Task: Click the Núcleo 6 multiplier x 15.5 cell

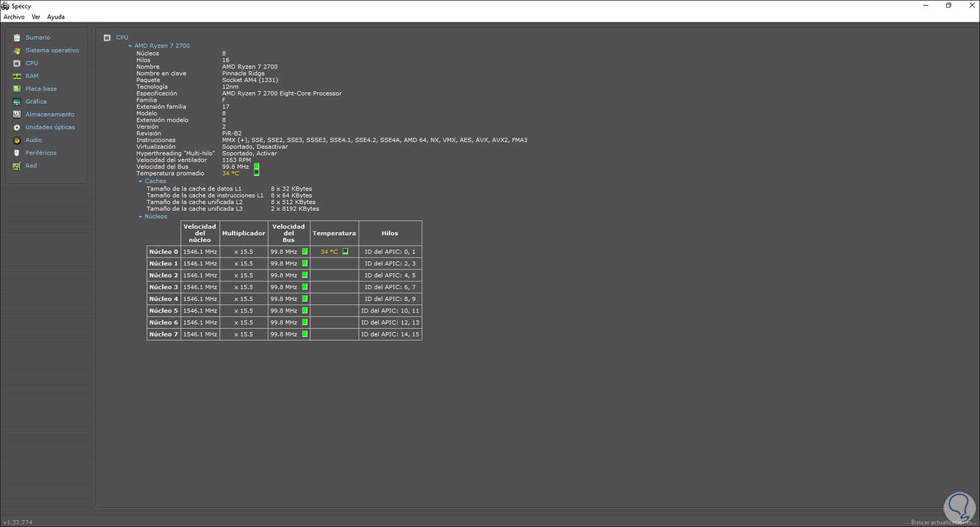Action: pyautogui.click(x=244, y=322)
